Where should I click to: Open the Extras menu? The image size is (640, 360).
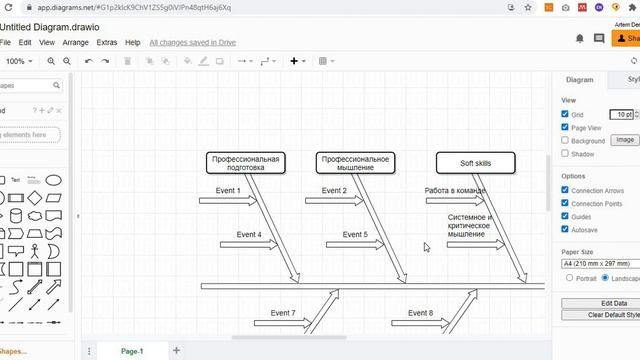107,42
